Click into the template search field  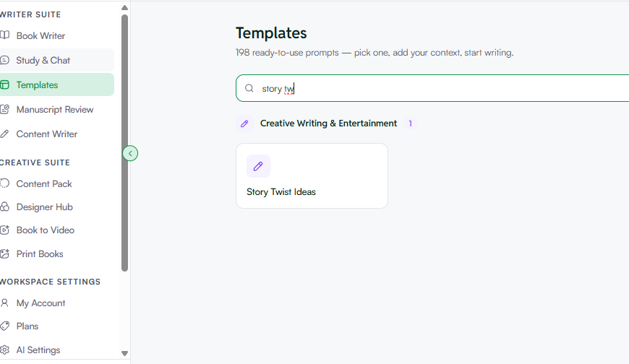tap(432, 88)
